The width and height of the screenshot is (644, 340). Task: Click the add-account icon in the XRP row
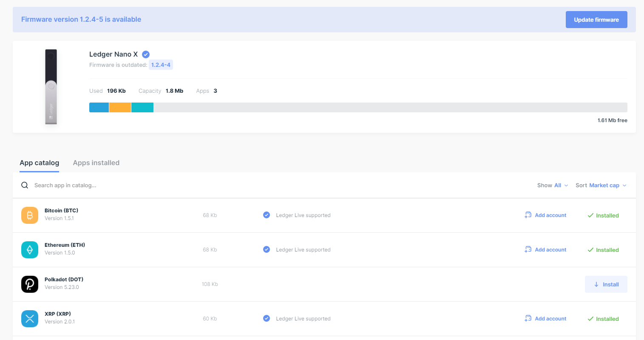[528, 318]
